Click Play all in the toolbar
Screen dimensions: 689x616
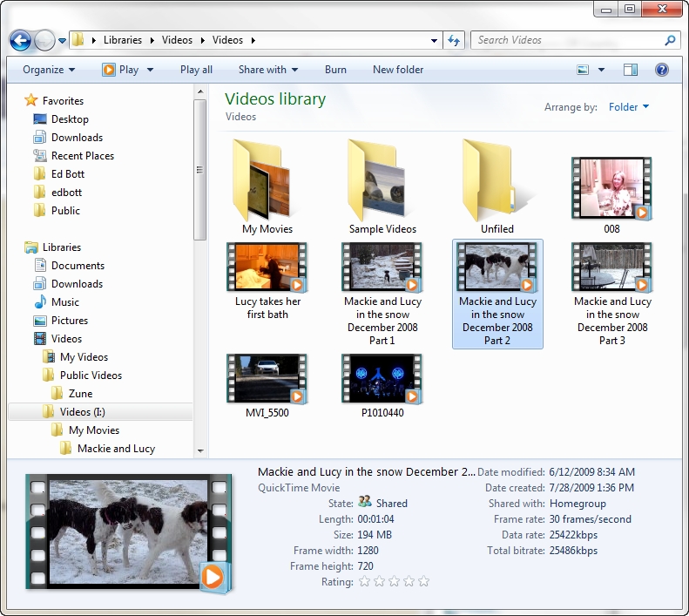196,70
